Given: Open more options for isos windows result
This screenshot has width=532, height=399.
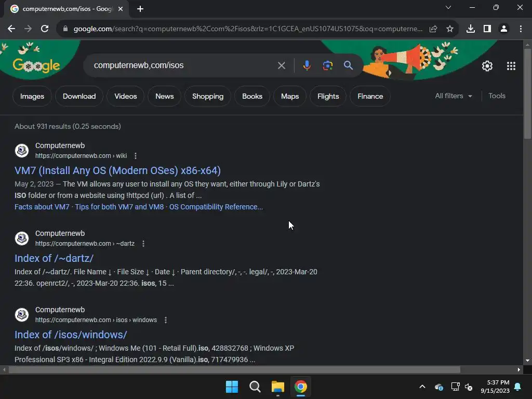Looking at the screenshot, I should [166, 320].
